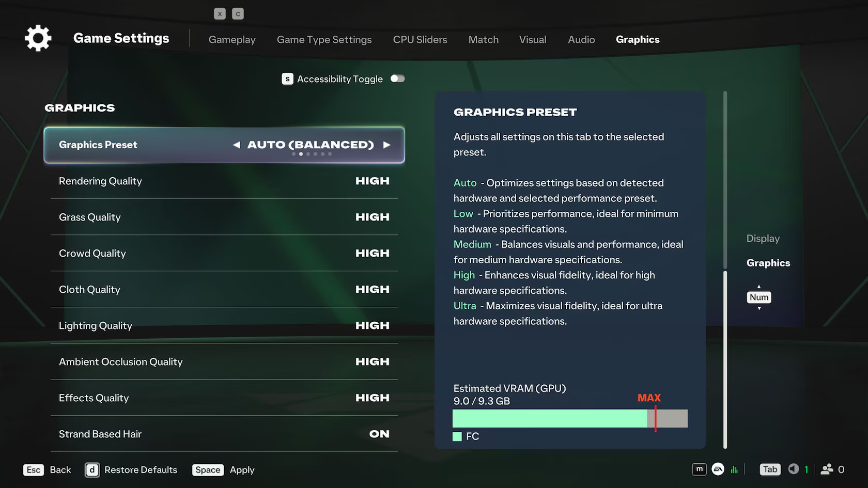Switch to the Match tab

coord(484,40)
